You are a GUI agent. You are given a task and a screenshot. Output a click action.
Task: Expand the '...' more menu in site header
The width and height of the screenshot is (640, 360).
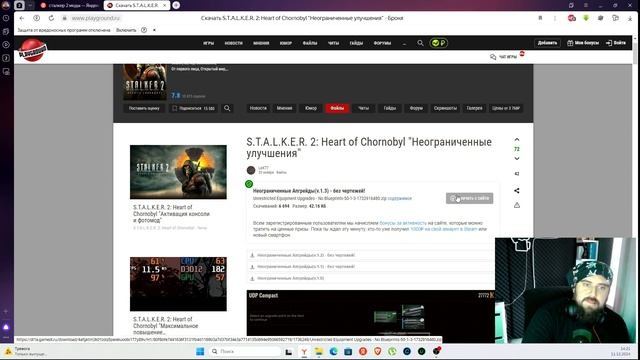pos(404,43)
